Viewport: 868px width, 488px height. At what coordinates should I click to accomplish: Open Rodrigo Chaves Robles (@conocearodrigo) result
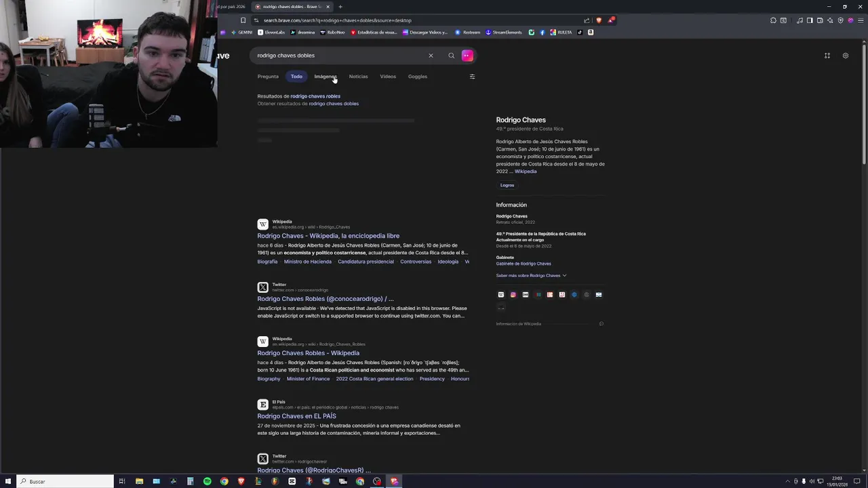(325, 299)
